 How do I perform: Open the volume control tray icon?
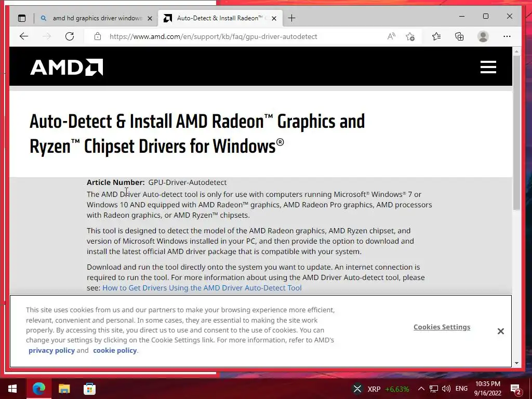coord(446,389)
